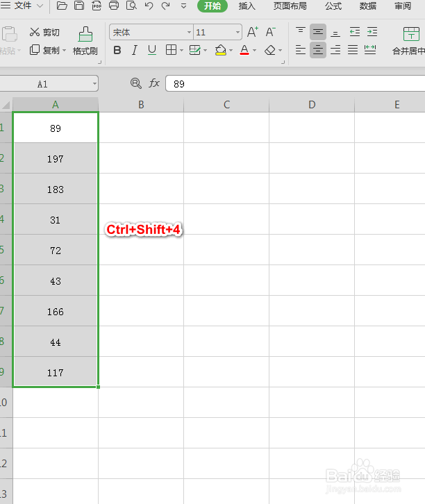
Task: Click the Redo arrow
Action: pyautogui.click(x=166, y=6)
